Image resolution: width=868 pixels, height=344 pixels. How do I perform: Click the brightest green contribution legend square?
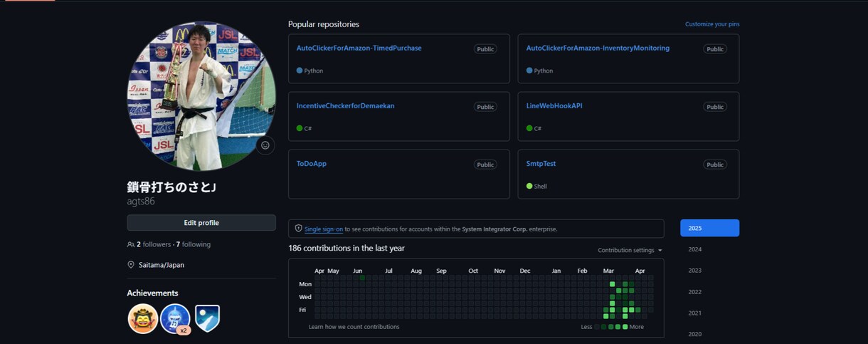625,327
